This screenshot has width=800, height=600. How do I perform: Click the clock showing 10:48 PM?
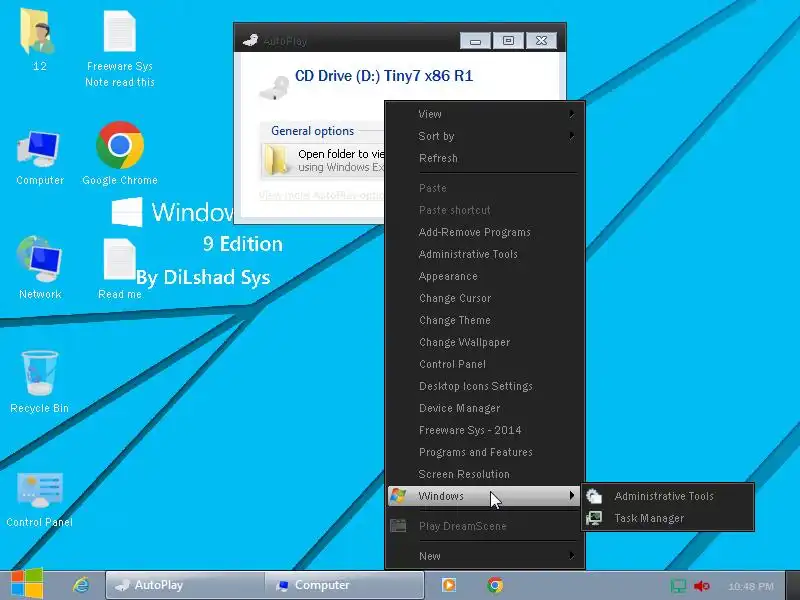coord(751,586)
